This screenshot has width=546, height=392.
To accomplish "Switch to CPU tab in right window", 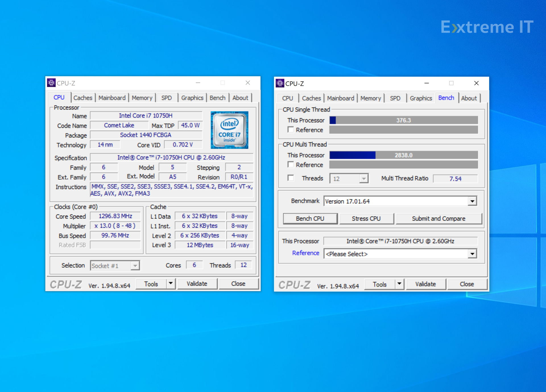I will tap(288, 98).
